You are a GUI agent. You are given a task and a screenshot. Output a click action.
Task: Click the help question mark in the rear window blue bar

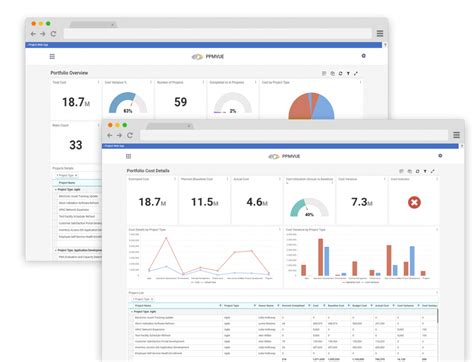(385, 45)
